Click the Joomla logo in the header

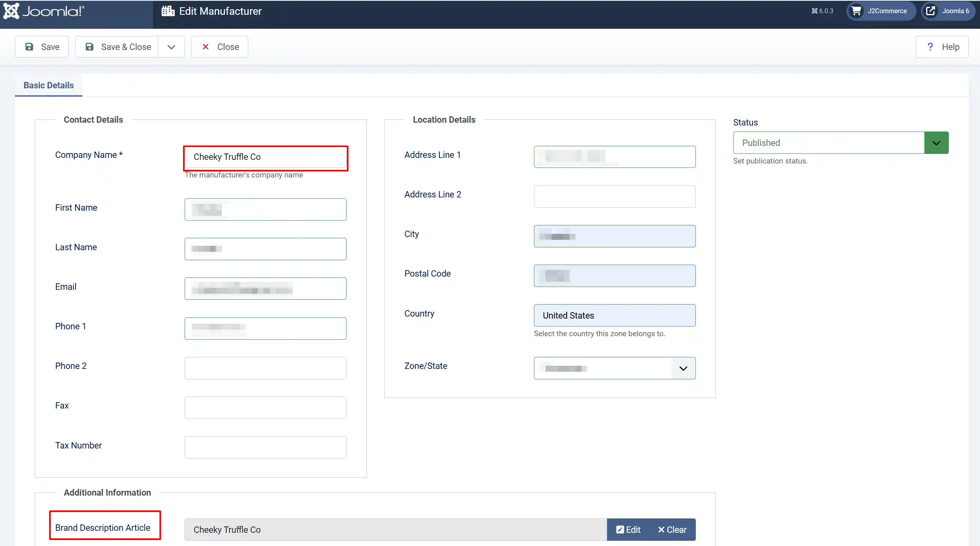(x=44, y=11)
